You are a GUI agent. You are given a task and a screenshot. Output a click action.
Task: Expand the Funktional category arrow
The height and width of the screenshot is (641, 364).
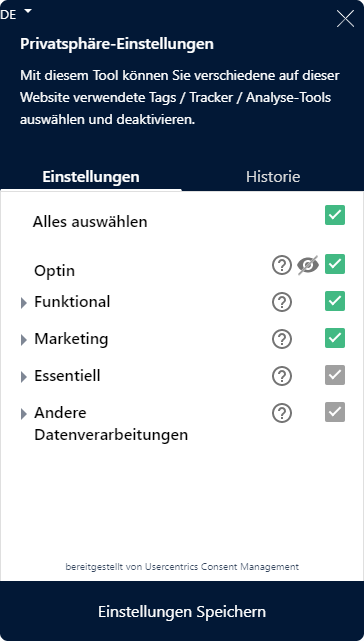[24, 303]
